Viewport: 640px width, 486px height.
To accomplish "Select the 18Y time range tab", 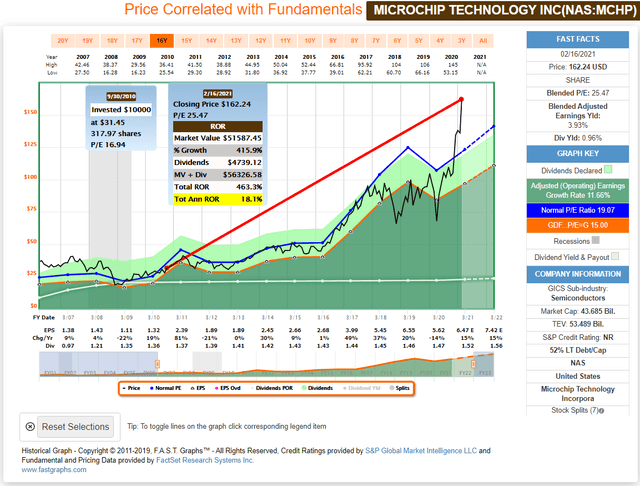I will click(x=112, y=41).
